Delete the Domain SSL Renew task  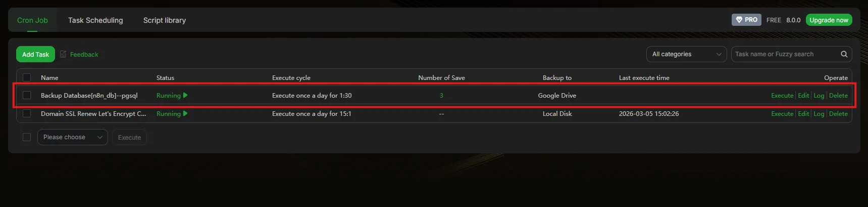(838, 113)
